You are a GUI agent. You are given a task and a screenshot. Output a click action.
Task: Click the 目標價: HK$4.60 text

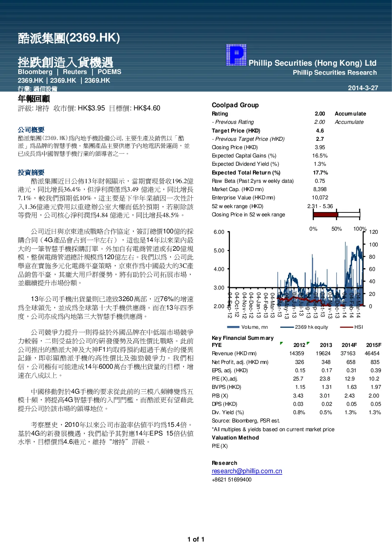134,108
